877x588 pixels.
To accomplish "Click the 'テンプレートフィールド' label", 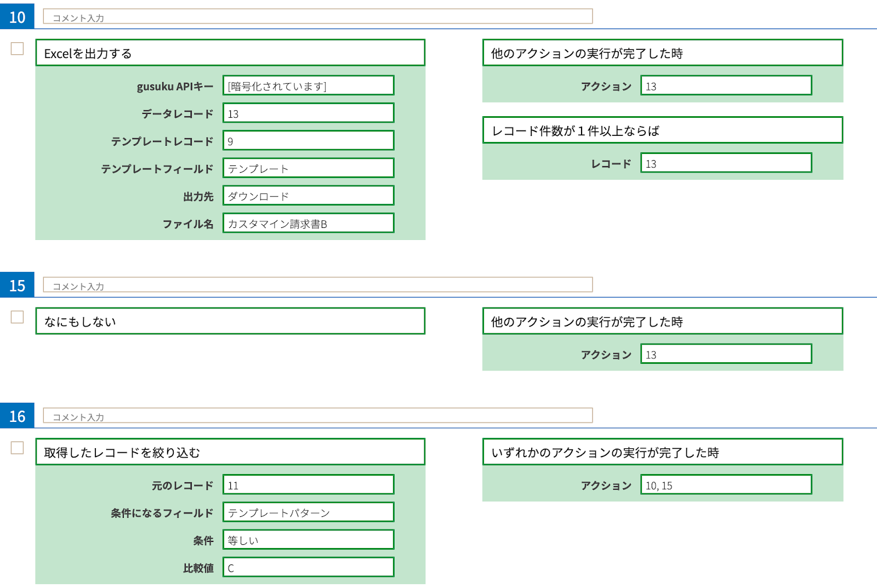I will pos(157,169).
